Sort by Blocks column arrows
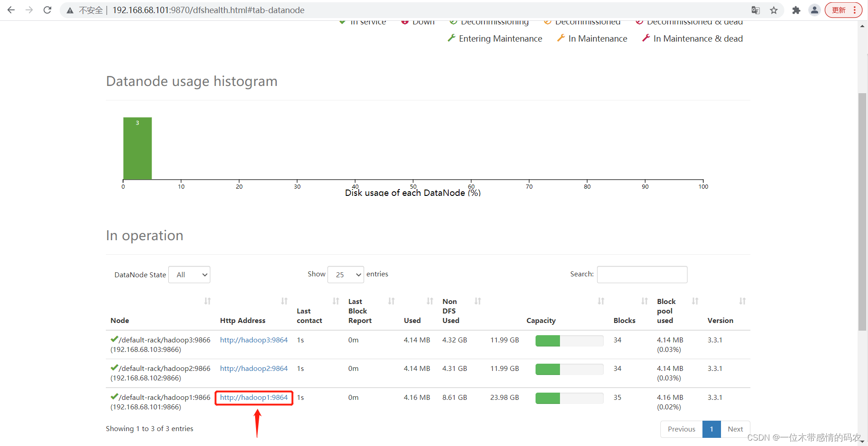Screen dimensions: 868x446 tap(645, 301)
